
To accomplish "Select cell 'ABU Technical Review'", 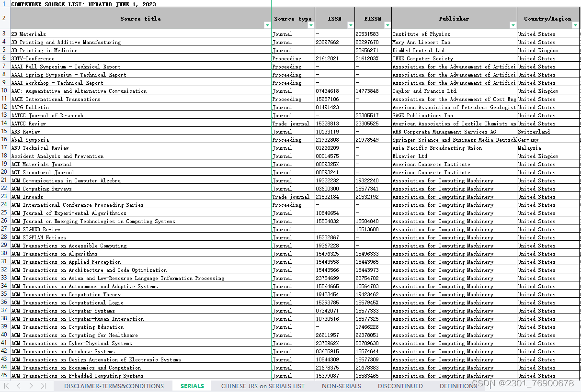I will [x=141, y=148].
